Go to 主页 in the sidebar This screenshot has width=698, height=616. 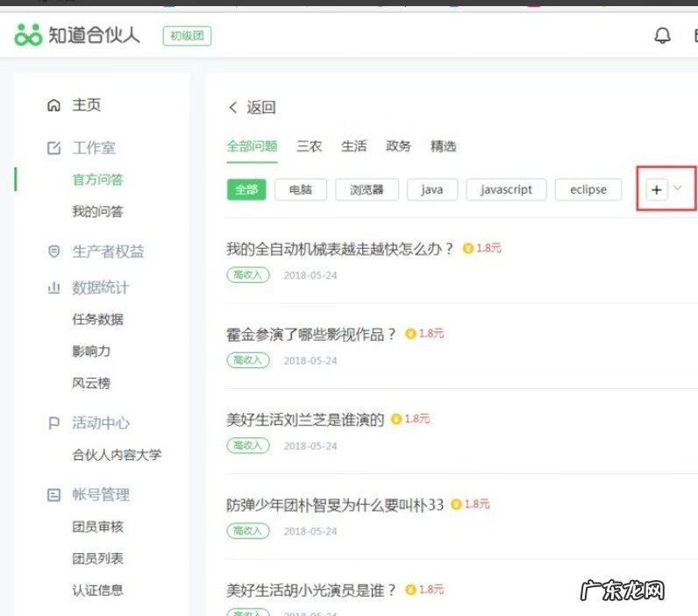click(x=87, y=105)
